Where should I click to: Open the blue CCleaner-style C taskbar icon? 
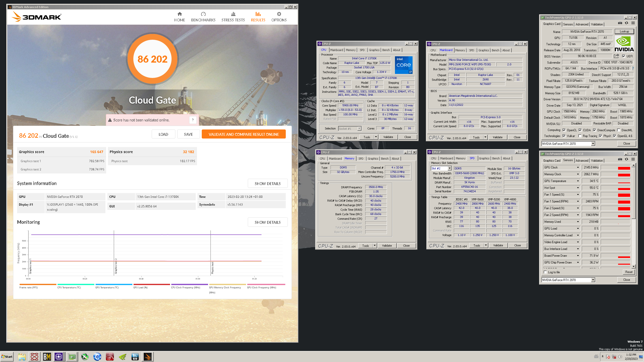tap(97, 357)
